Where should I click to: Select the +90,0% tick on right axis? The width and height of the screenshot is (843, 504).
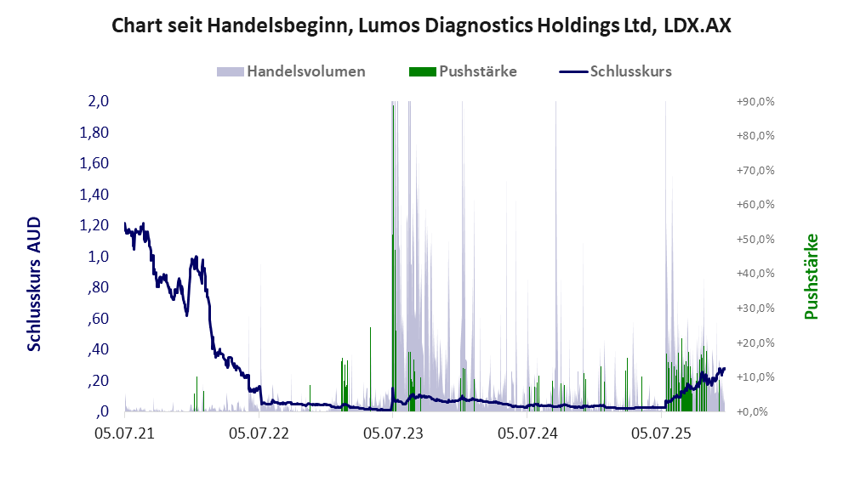(755, 101)
